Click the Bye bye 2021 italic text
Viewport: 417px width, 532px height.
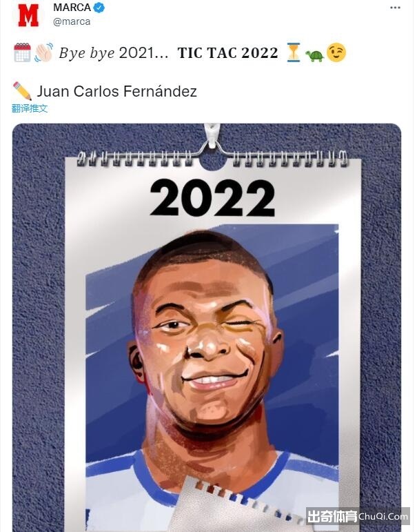coord(114,53)
